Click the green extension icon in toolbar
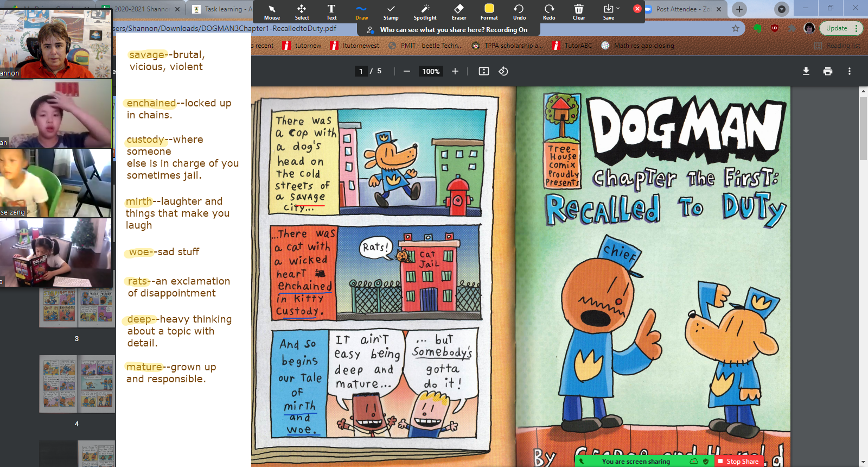The image size is (868, 467). [758, 28]
